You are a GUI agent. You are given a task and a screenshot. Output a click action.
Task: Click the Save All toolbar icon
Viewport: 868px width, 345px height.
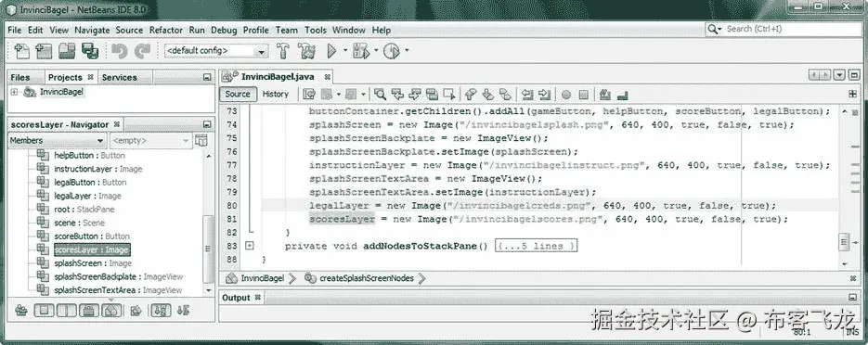(90, 51)
